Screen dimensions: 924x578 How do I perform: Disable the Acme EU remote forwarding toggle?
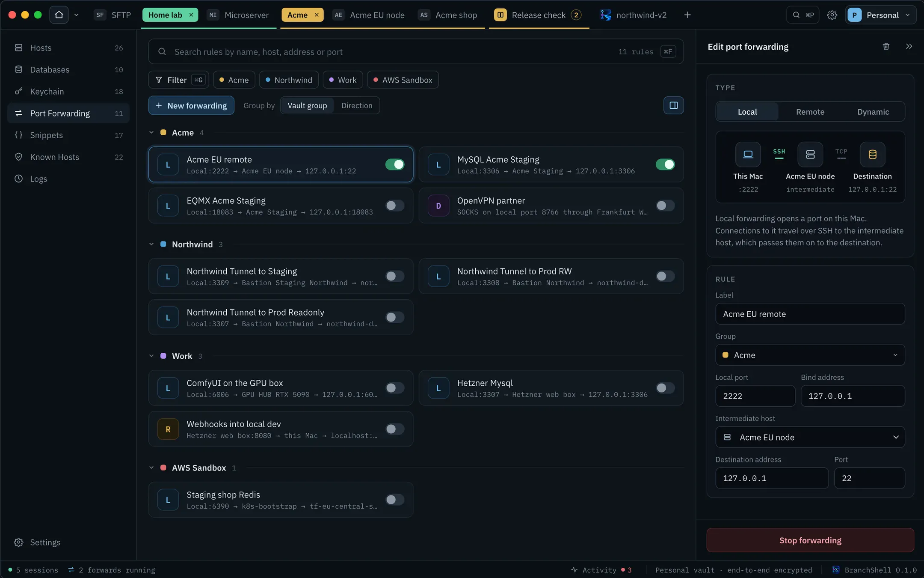[394, 164]
